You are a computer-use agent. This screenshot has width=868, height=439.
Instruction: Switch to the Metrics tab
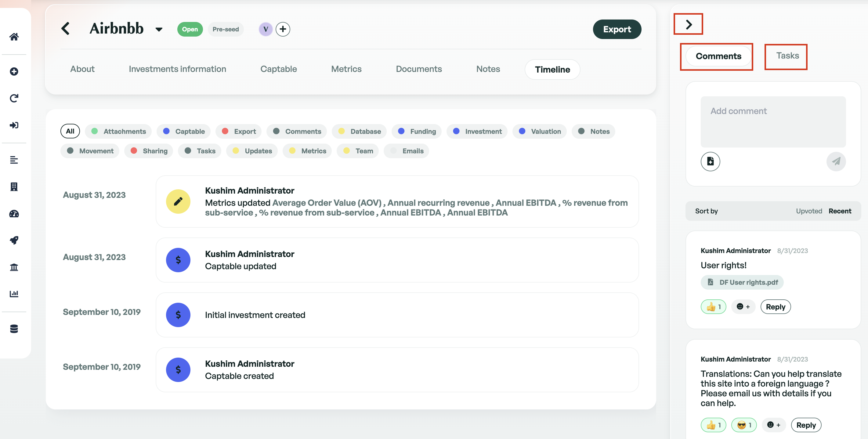(x=346, y=69)
